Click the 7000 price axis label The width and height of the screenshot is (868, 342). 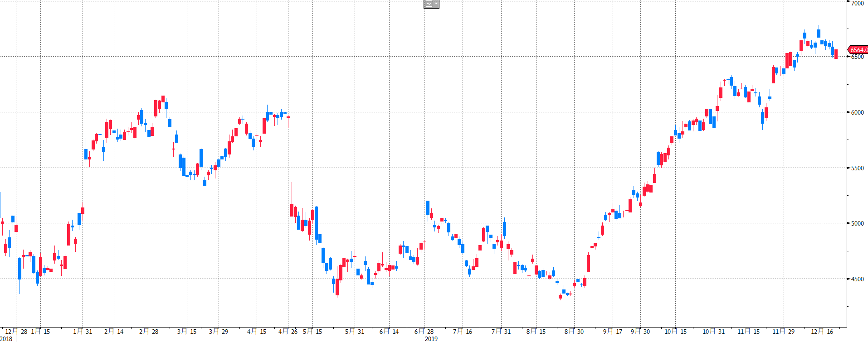pyautogui.click(x=857, y=3)
